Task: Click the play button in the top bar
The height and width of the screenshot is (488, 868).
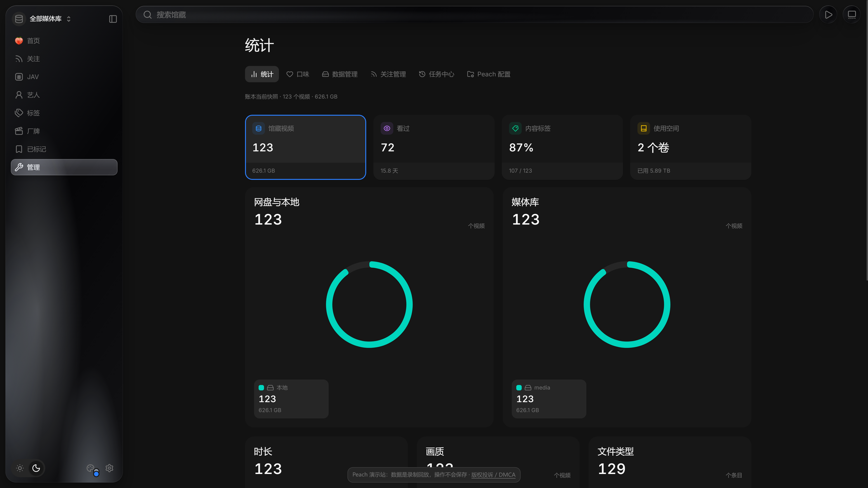Action: tap(828, 14)
